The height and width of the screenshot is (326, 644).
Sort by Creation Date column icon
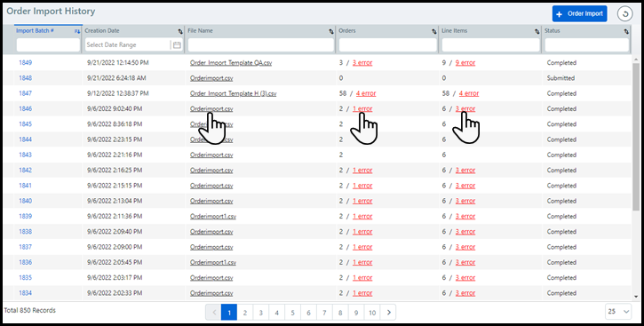click(180, 31)
